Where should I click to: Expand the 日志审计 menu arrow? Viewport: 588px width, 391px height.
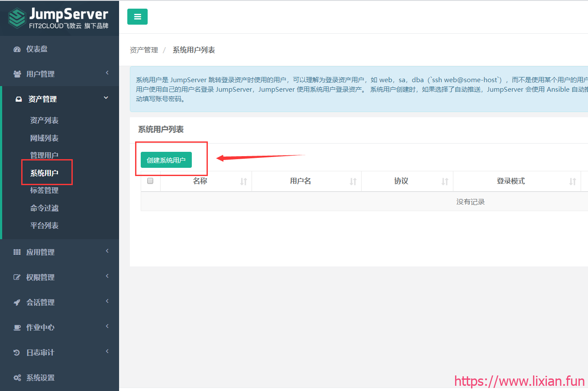tap(107, 351)
